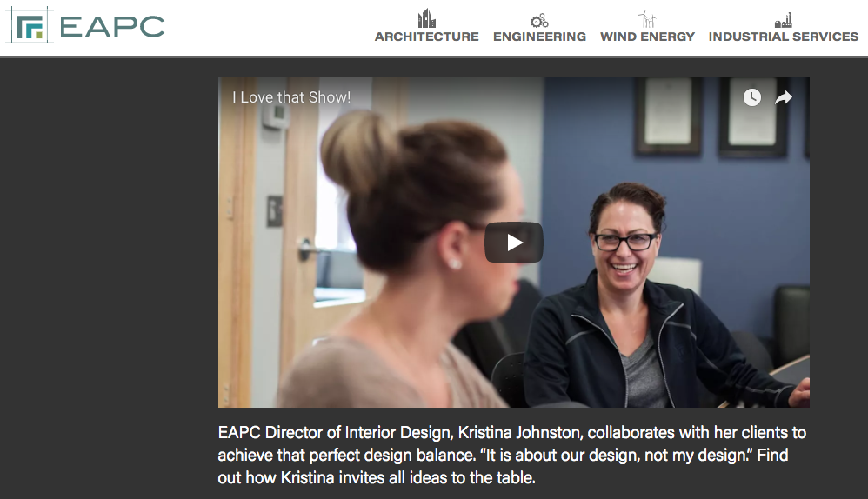Click the wind turbine icon
Image resolution: width=868 pixels, height=499 pixels.
coord(646,18)
